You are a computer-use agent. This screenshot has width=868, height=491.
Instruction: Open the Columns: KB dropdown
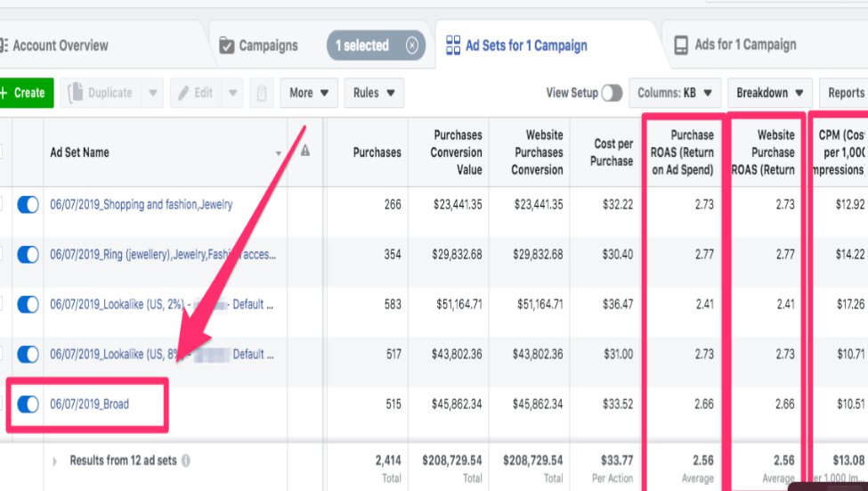click(675, 93)
